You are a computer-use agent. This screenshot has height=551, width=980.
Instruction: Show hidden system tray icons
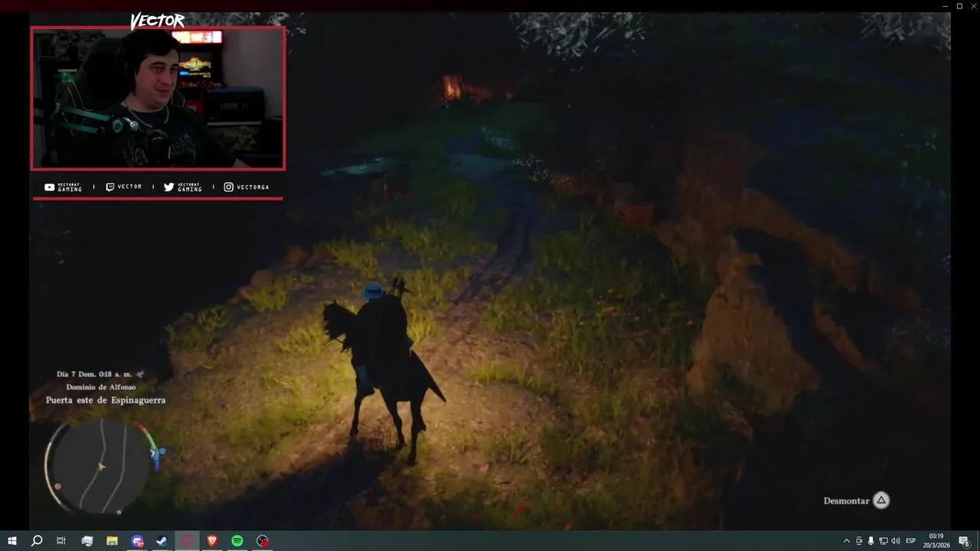point(846,541)
